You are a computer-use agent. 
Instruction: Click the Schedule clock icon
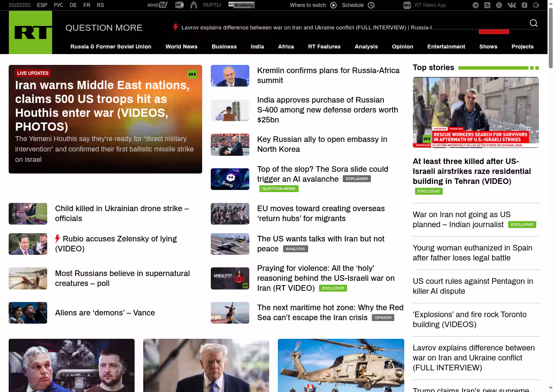(x=371, y=5)
